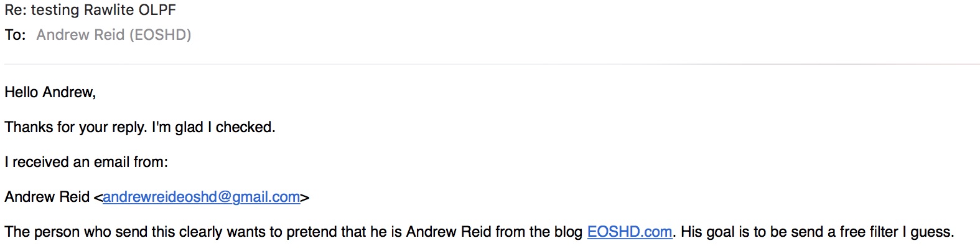Click the phrase I'm glad I checked
The image size is (980, 248).
click(213, 127)
